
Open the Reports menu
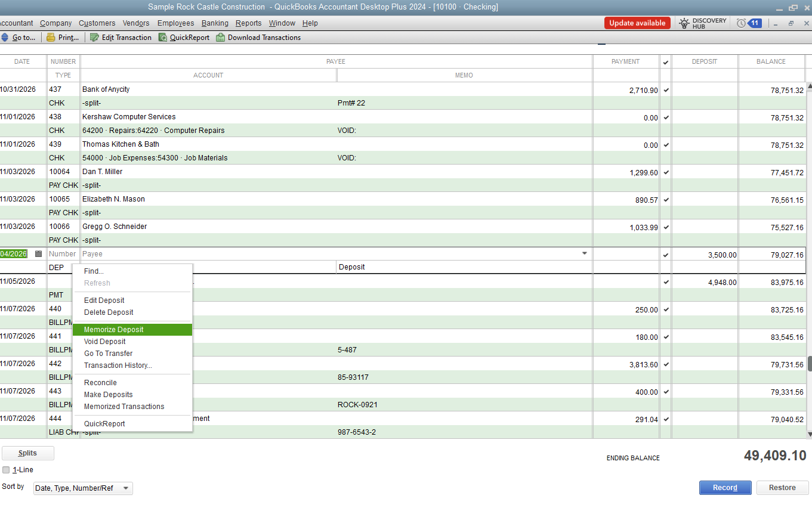249,23
